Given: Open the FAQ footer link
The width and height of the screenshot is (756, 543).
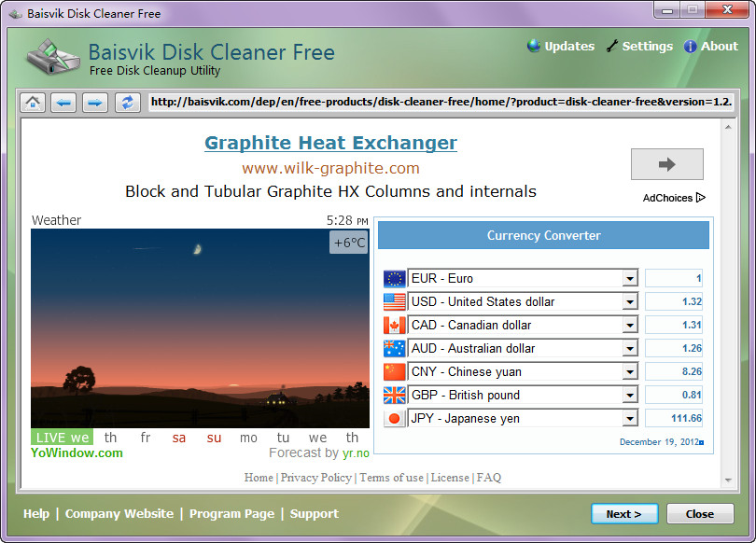Looking at the screenshot, I should tap(489, 478).
